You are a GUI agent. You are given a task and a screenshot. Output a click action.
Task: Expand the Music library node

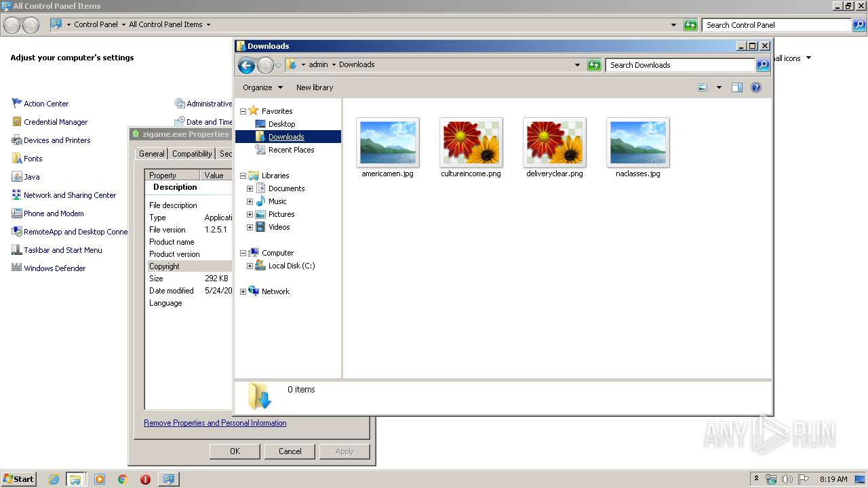click(250, 201)
